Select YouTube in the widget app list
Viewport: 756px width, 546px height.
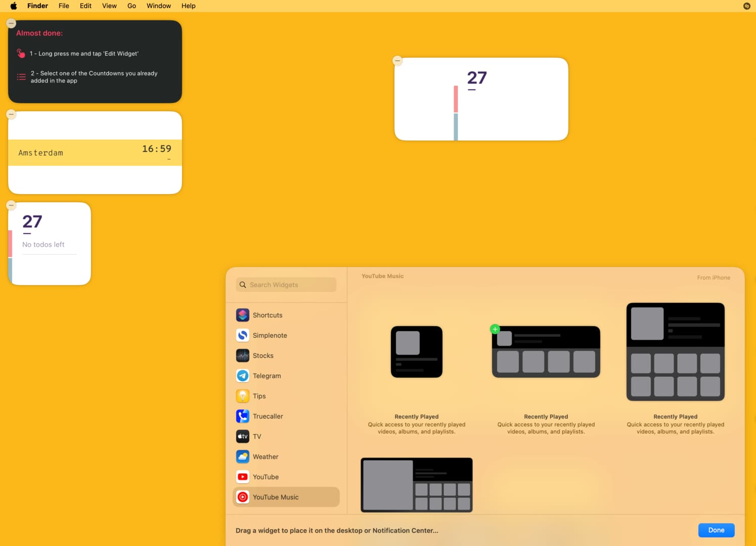(286, 477)
